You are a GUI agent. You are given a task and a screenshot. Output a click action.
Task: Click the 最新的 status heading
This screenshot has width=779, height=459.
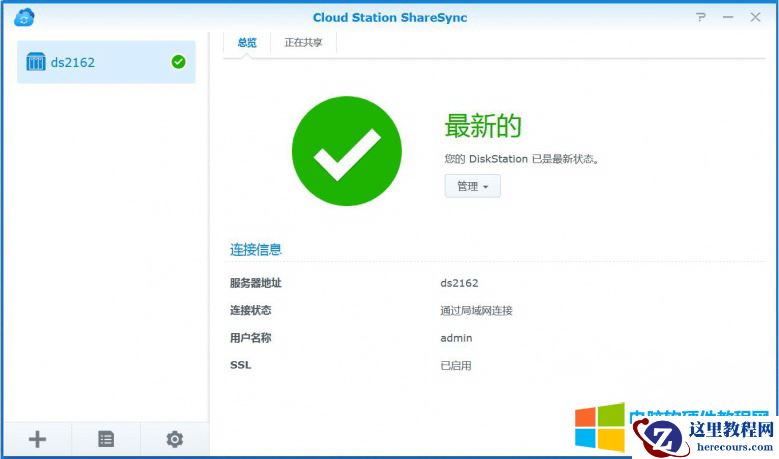(x=483, y=126)
